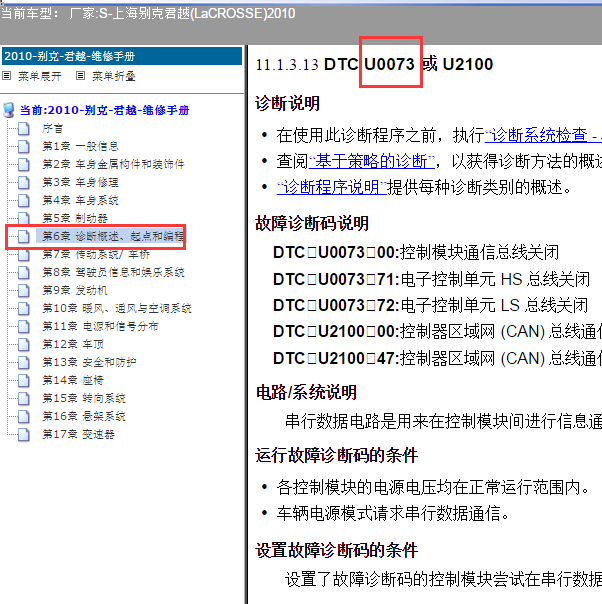Click the 菜单折叠 collapse menu icon

(80, 76)
